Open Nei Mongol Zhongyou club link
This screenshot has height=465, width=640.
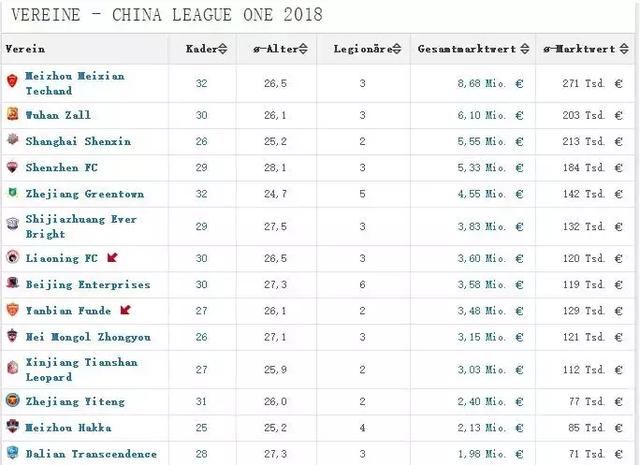(89, 337)
